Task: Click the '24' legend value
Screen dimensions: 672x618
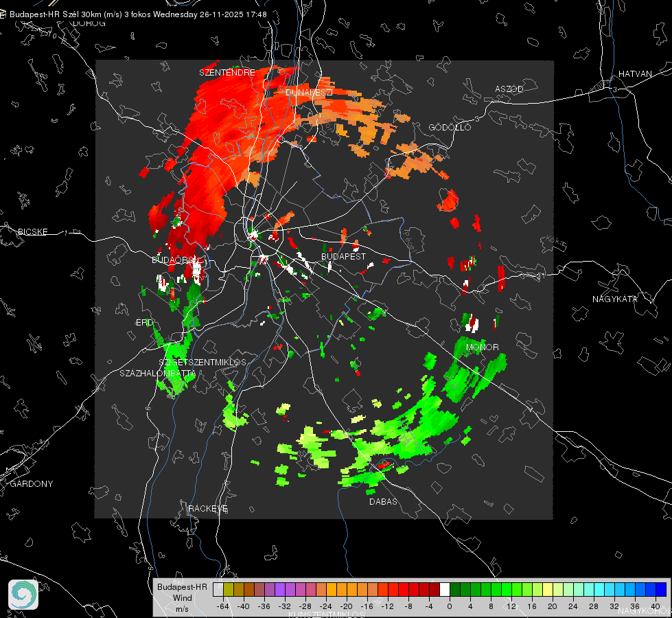Action: (x=573, y=606)
